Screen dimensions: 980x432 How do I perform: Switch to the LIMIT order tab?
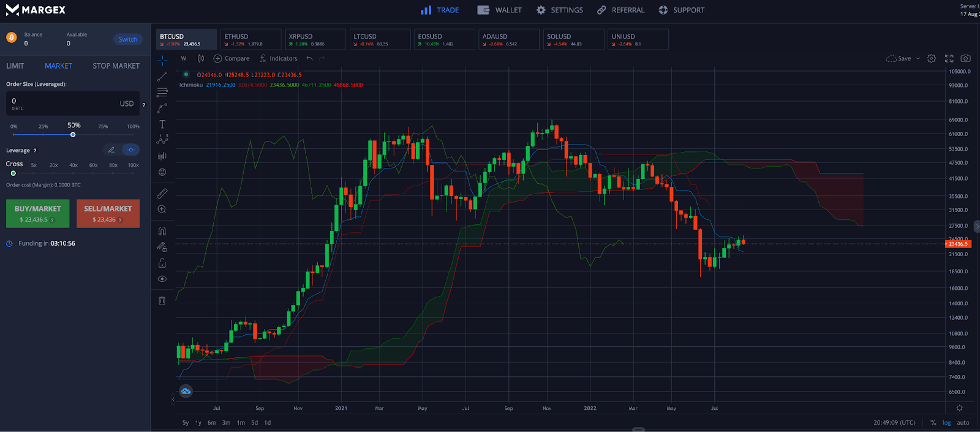tap(15, 66)
